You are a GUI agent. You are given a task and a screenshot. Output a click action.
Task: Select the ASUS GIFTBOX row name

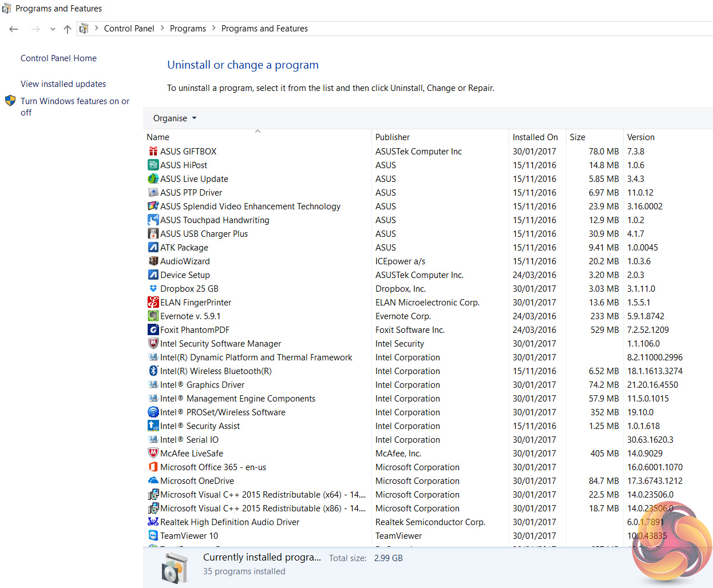coord(188,152)
